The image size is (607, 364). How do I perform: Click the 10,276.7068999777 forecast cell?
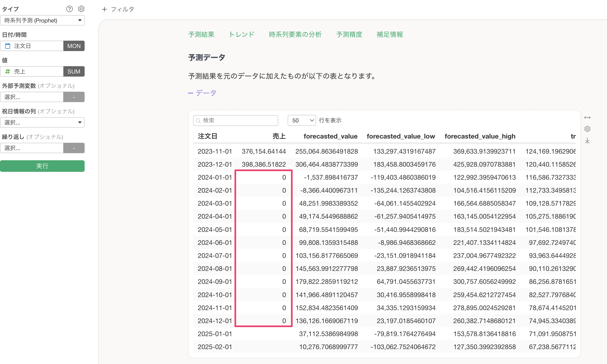pos(328,347)
